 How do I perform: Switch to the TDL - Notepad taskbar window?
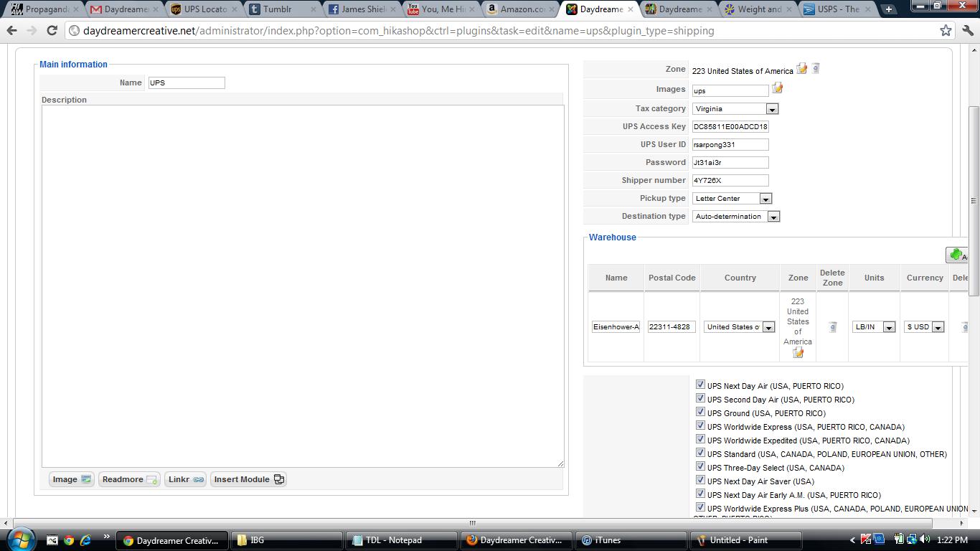[402, 540]
